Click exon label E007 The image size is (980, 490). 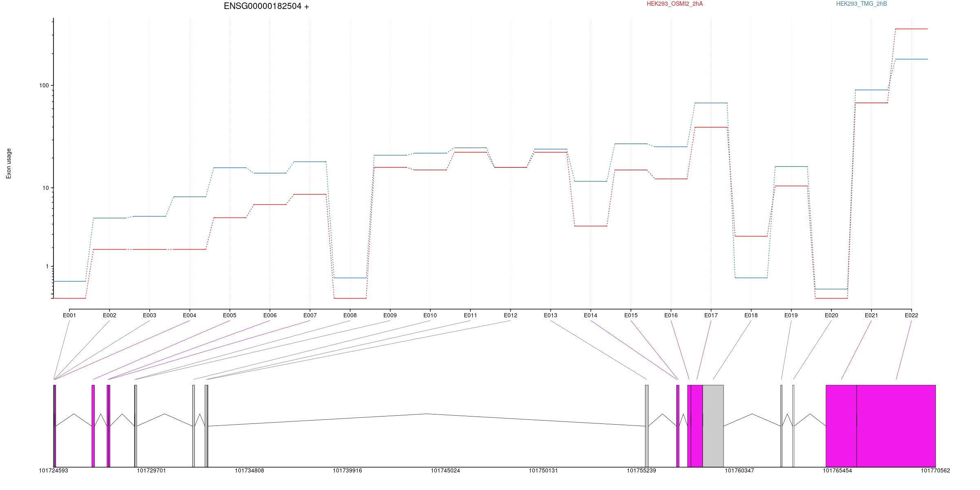(x=310, y=315)
